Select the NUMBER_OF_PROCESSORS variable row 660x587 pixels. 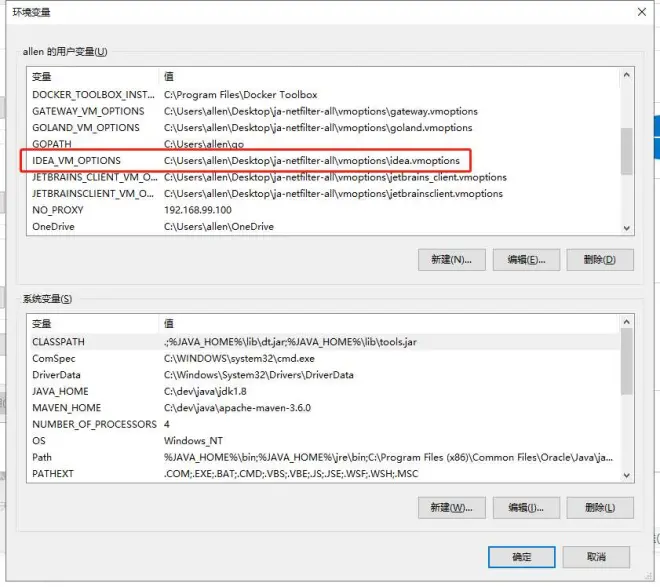click(x=324, y=424)
